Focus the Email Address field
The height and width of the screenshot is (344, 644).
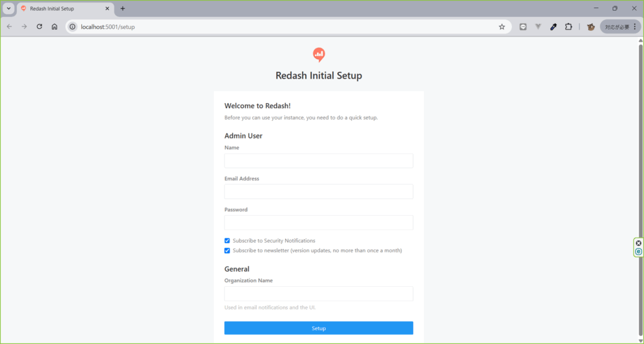click(318, 191)
